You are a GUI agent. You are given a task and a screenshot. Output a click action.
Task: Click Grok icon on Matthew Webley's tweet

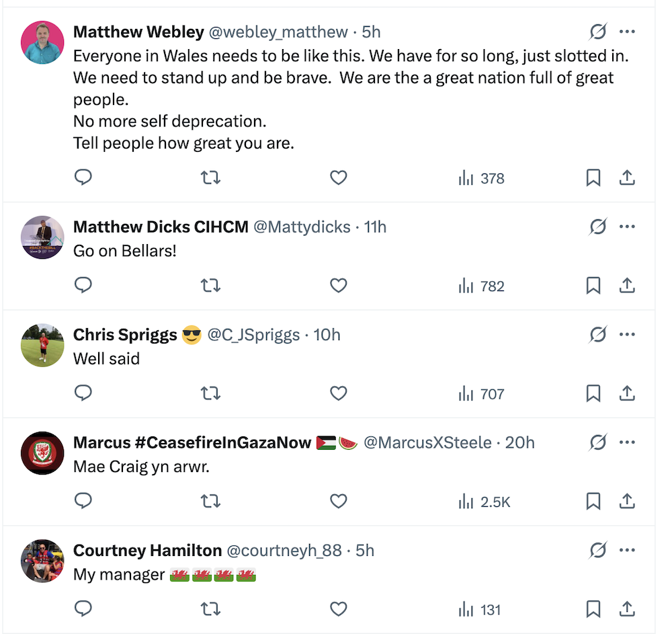click(597, 32)
